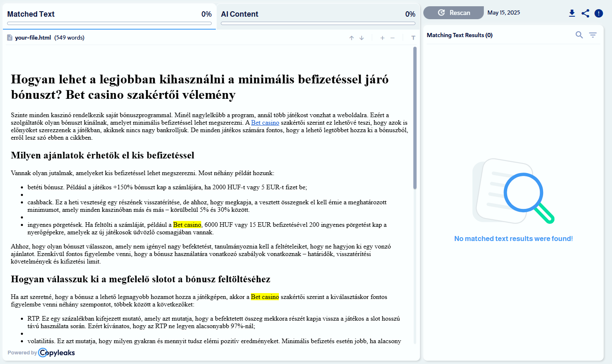Click the main article title
The image size is (612, 364).
[x=200, y=87]
